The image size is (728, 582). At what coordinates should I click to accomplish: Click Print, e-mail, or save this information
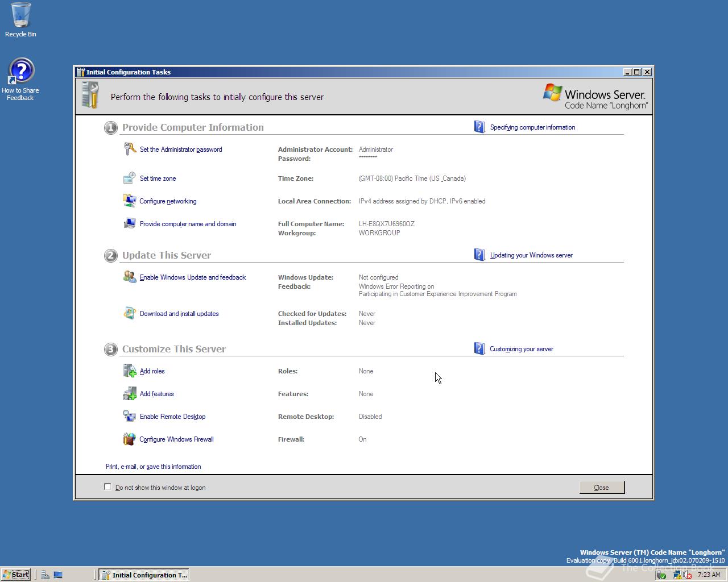click(153, 467)
